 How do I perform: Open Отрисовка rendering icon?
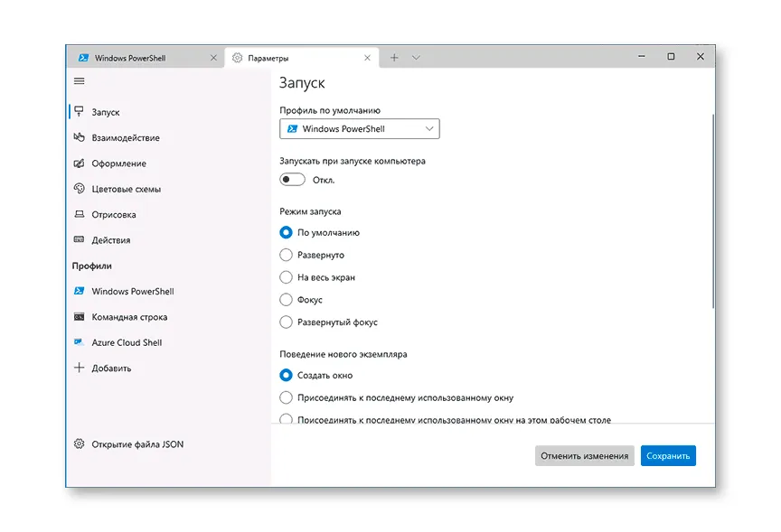click(x=80, y=215)
